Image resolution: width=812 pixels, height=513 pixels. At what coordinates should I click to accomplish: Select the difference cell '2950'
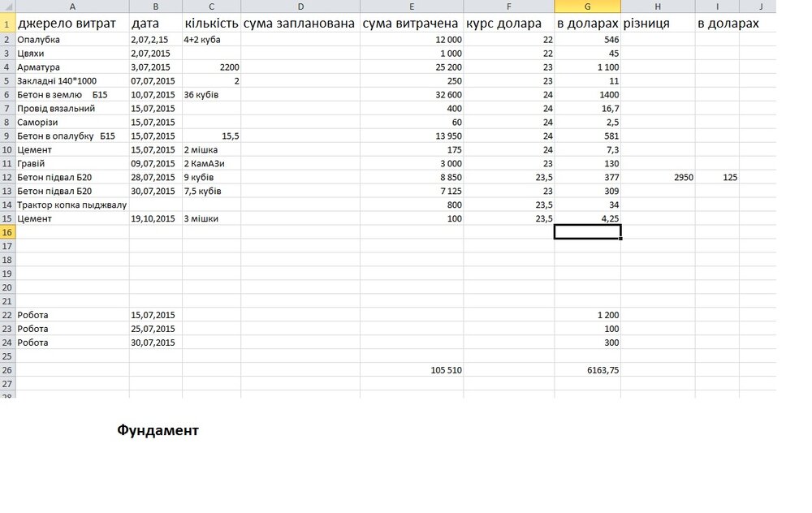[x=658, y=178]
